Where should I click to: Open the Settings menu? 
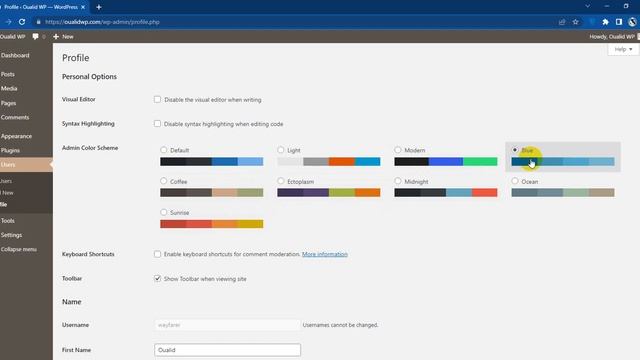(11, 235)
